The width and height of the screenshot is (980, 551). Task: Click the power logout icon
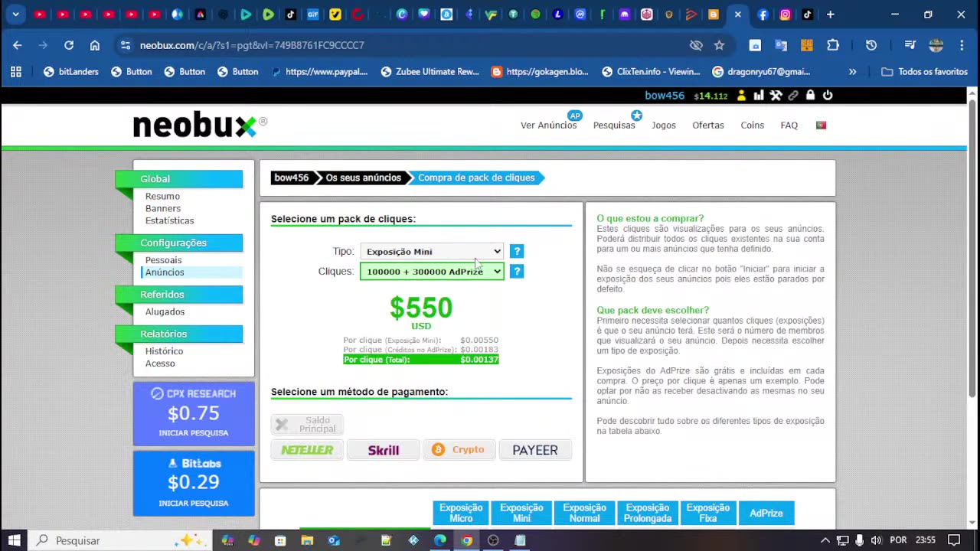tap(828, 96)
